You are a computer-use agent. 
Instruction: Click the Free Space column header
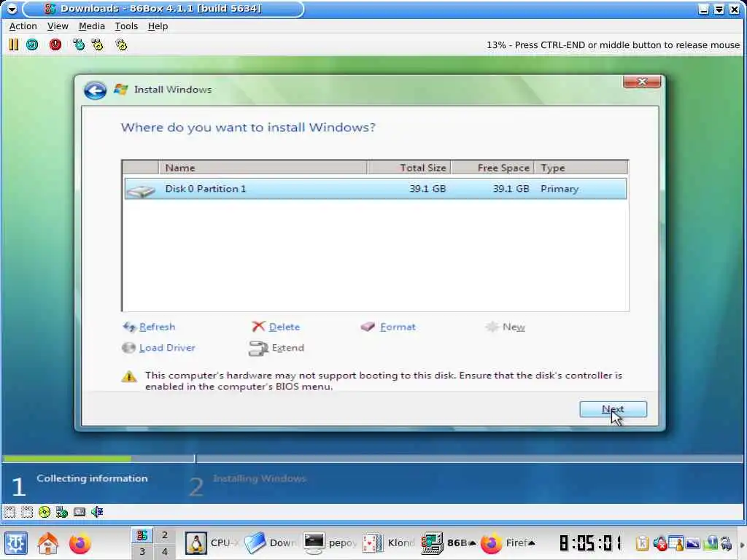[492, 168]
